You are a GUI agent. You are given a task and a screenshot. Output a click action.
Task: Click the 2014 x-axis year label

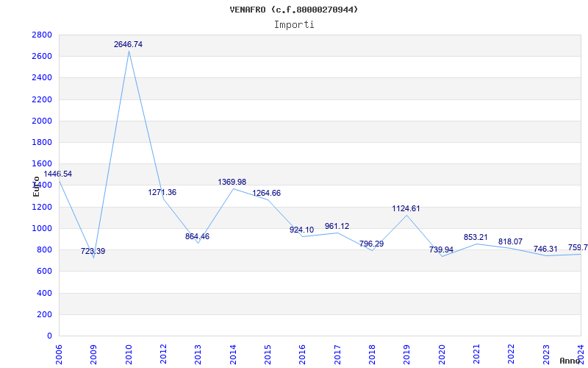tap(233, 354)
